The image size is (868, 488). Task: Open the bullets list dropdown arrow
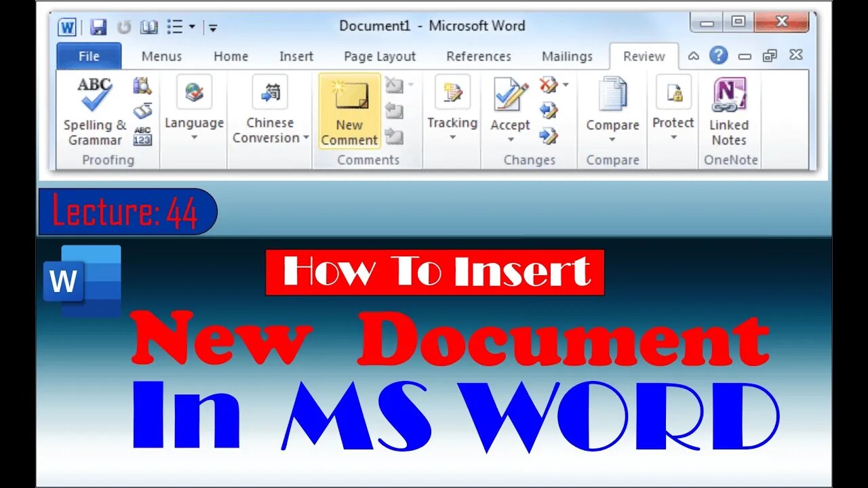(192, 27)
